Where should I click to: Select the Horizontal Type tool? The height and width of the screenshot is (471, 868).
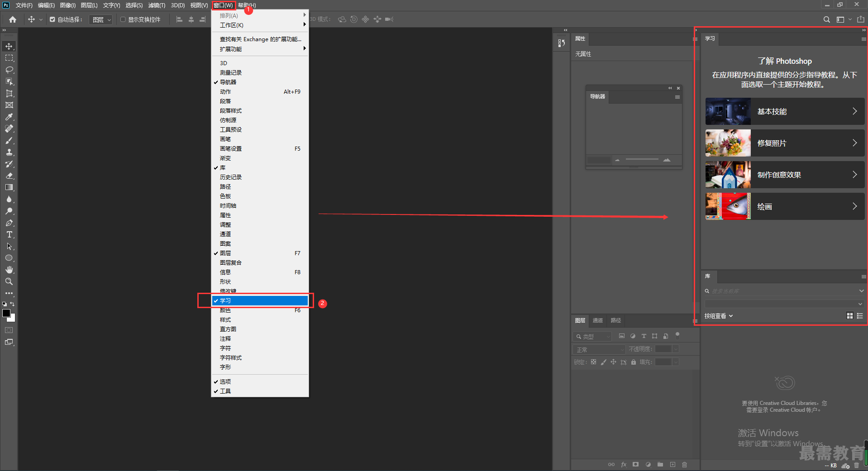pos(9,234)
